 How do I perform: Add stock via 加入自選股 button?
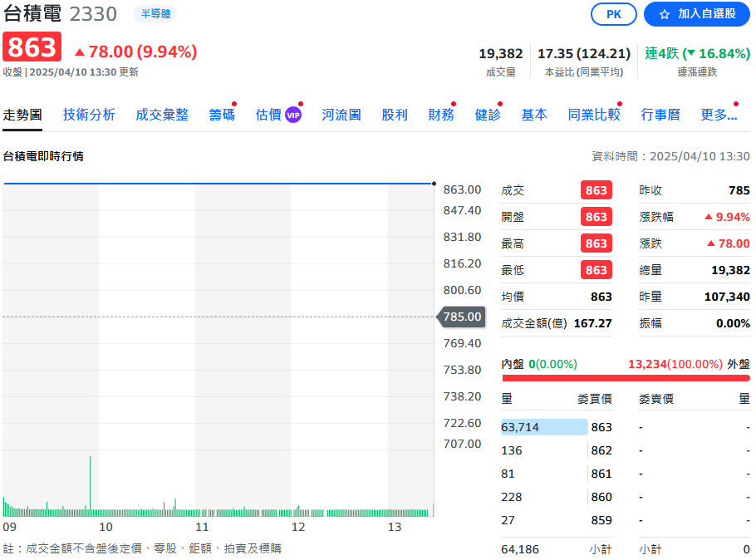click(697, 14)
